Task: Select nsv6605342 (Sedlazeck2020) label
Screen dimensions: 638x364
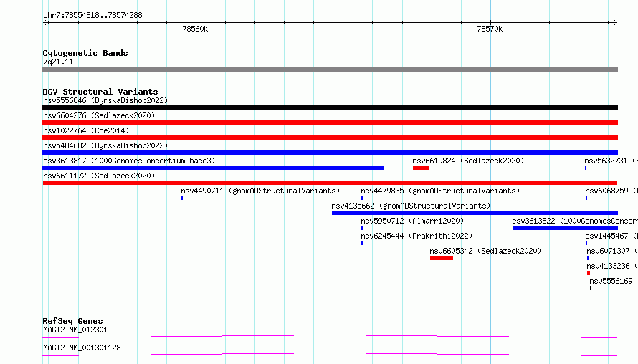Action: (x=485, y=251)
